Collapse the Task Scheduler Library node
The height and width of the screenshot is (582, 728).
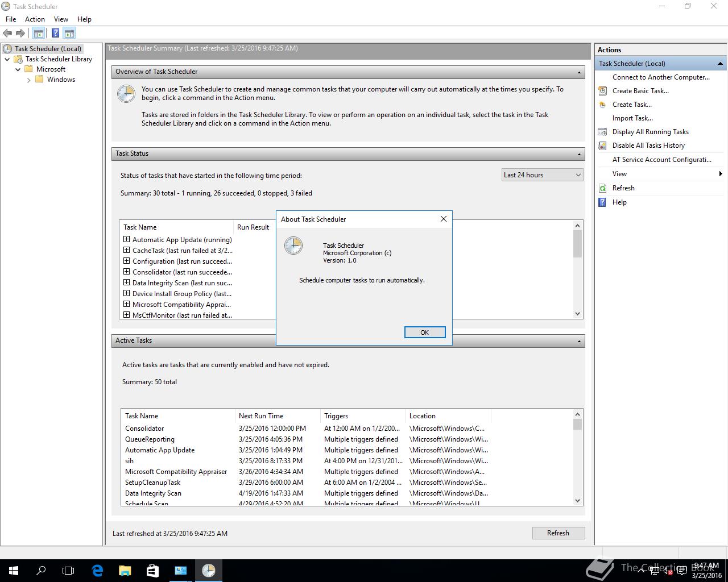pos(7,59)
